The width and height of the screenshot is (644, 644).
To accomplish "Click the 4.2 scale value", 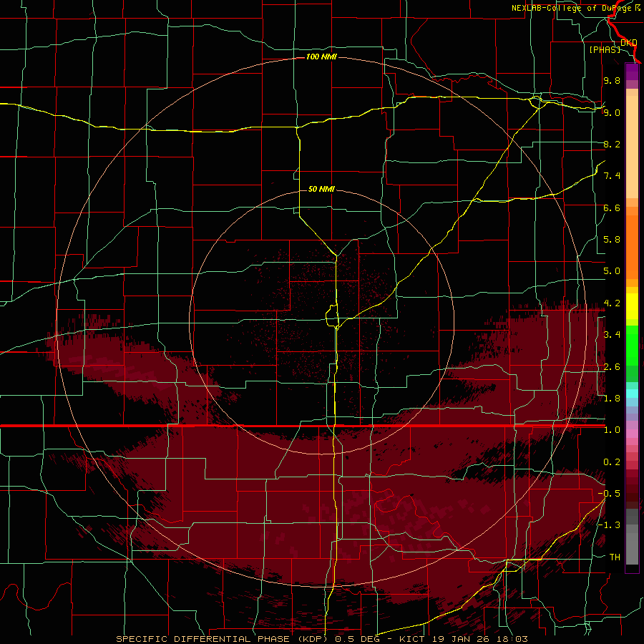I will (x=612, y=303).
